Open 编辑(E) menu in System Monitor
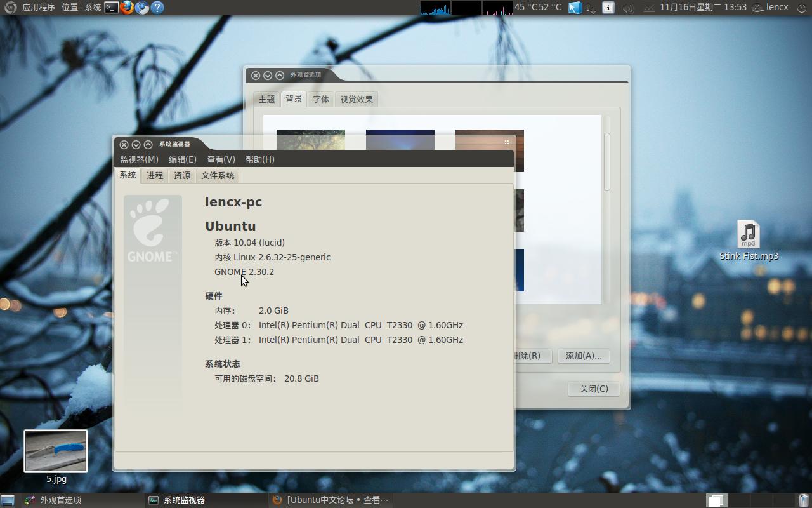 point(183,159)
